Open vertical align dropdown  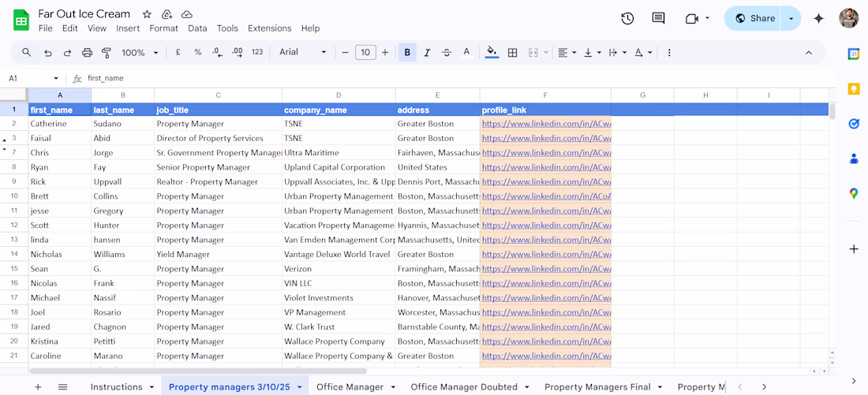click(x=592, y=53)
